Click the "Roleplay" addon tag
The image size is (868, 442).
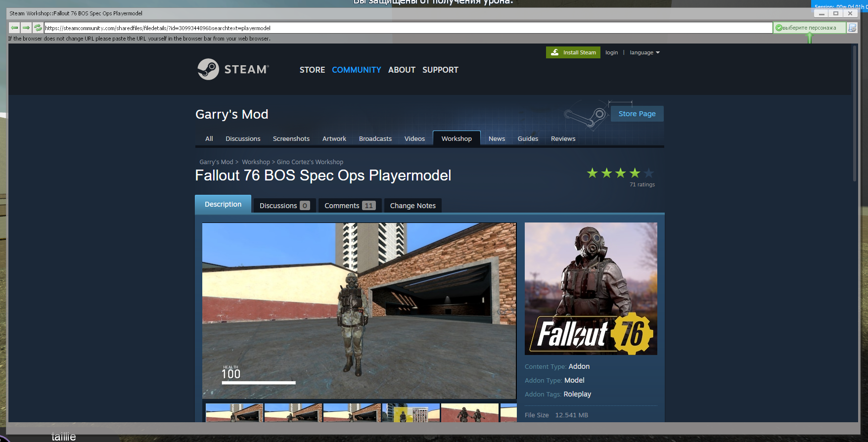click(x=577, y=394)
